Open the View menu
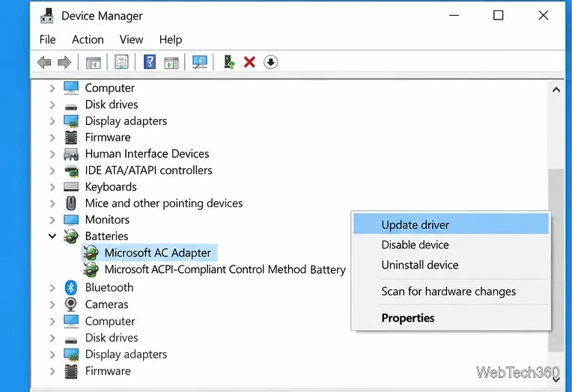This screenshot has height=392, width=572. tap(131, 40)
